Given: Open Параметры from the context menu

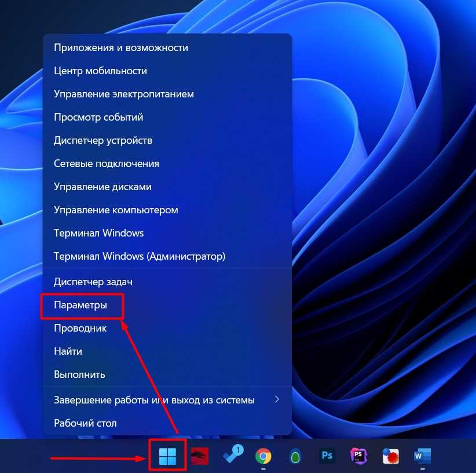Looking at the screenshot, I should click(x=80, y=305).
